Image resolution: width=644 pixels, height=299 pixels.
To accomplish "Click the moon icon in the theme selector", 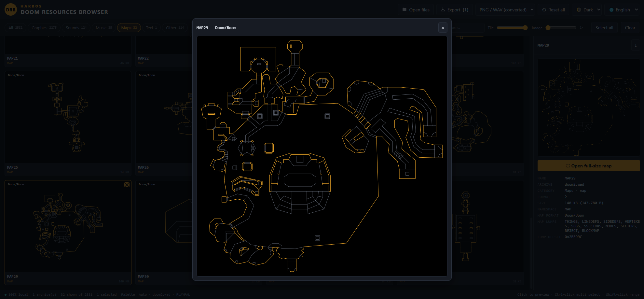I will pos(579,10).
